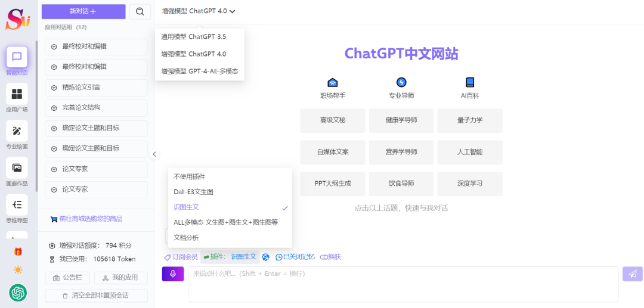The height and width of the screenshot is (308, 644).
Task: Click the trash icon in 清空全部非置顶会话
Action: [x=65, y=295]
